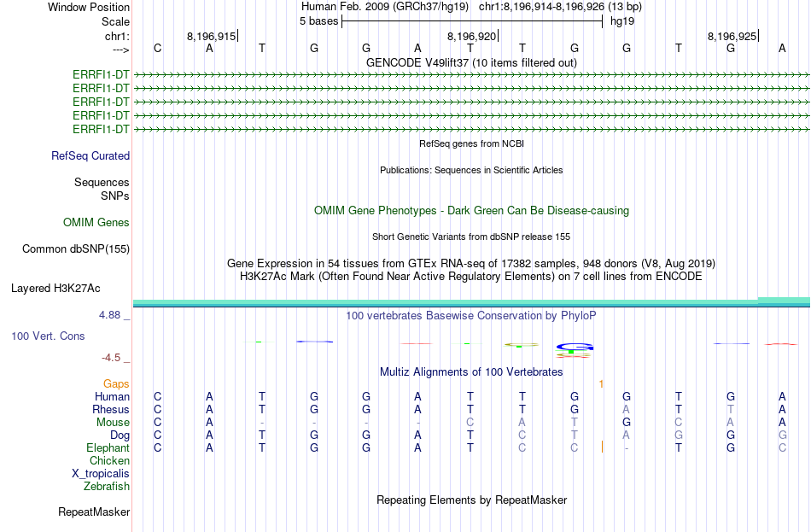Open the OMIM Gene Phenotypes track title
The height and width of the screenshot is (532, 811).
[471, 211]
